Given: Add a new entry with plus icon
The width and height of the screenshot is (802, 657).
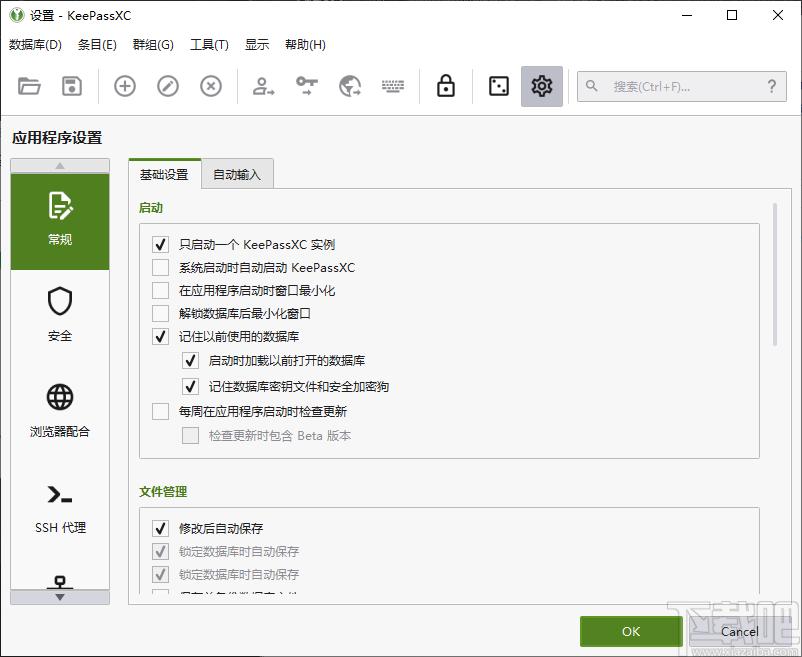Looking at the screenshot, I should click(125, 86).
